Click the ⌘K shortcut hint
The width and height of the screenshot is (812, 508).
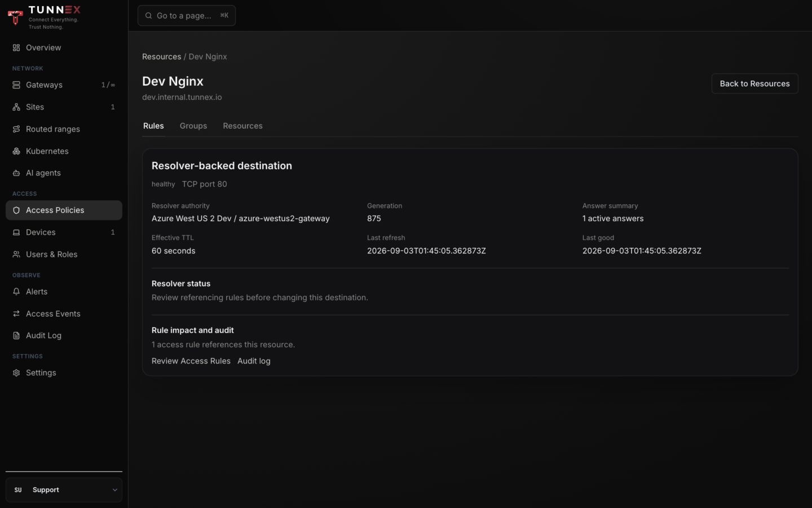(224, 16)
